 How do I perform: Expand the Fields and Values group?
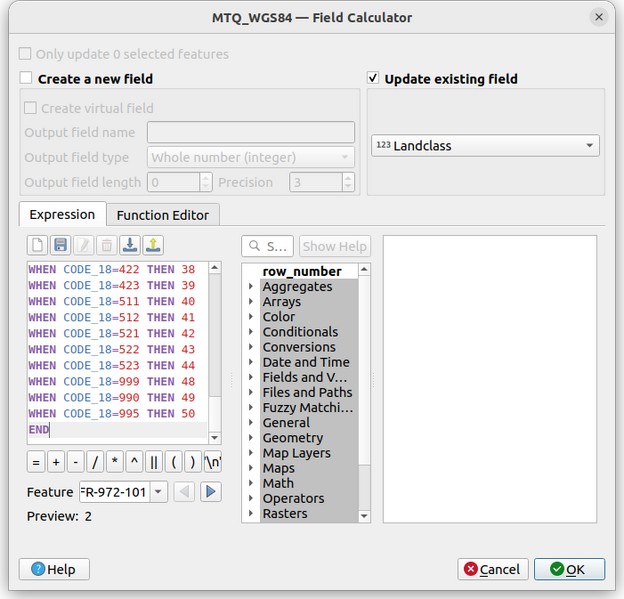click(251, 377)
